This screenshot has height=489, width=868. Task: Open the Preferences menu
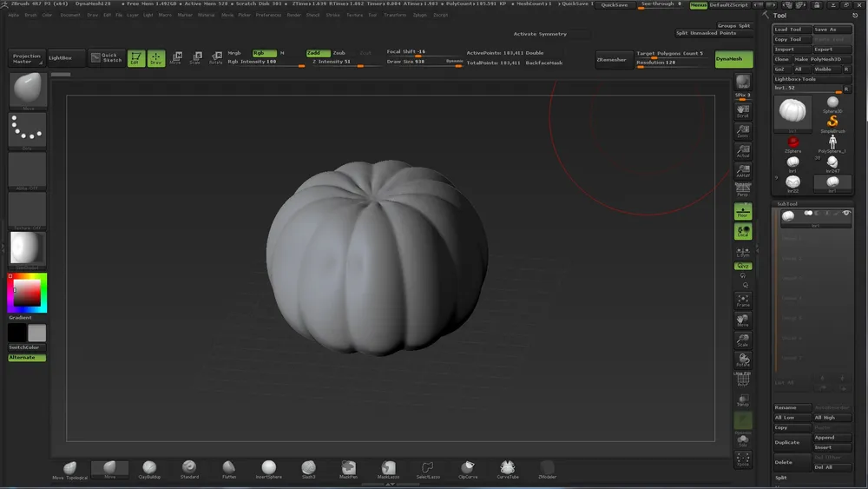point(268,15)
